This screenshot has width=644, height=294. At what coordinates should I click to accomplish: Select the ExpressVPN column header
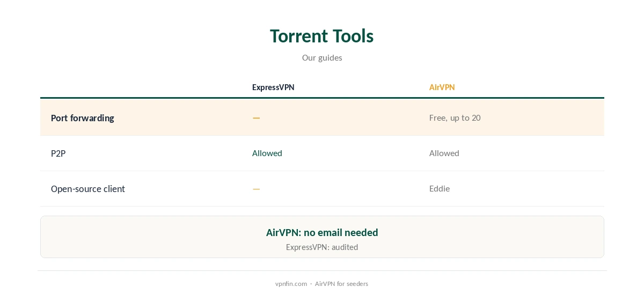273,87
